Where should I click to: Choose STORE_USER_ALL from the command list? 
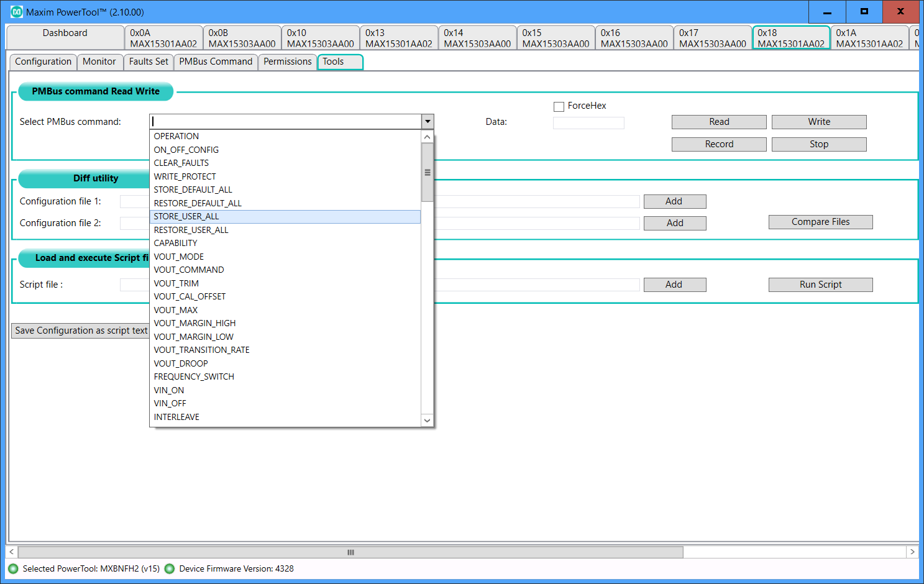click(285, 216)
